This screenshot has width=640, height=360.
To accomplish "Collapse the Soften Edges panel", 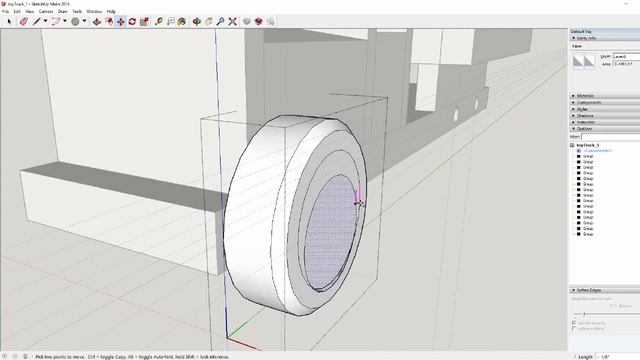I will click(573, 290).
